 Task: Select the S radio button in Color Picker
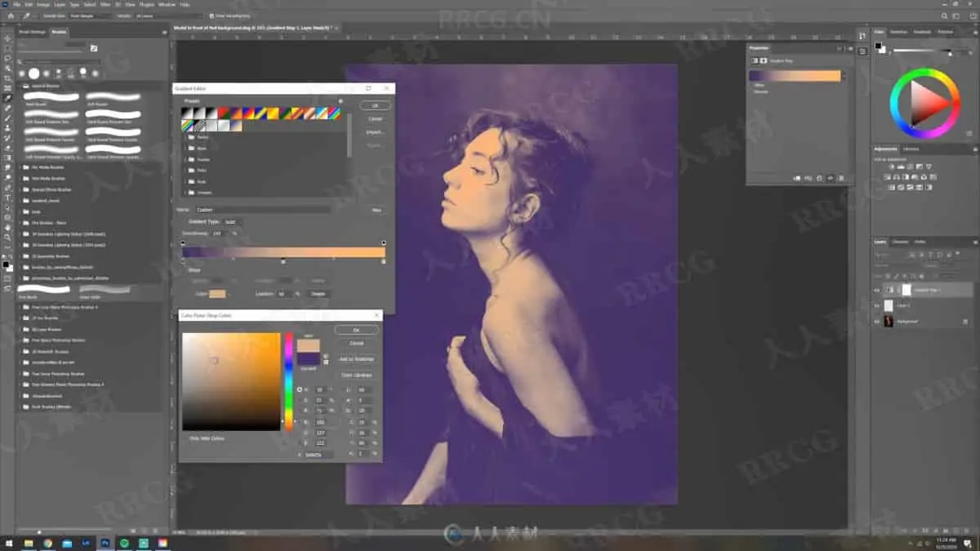(300, 400)
